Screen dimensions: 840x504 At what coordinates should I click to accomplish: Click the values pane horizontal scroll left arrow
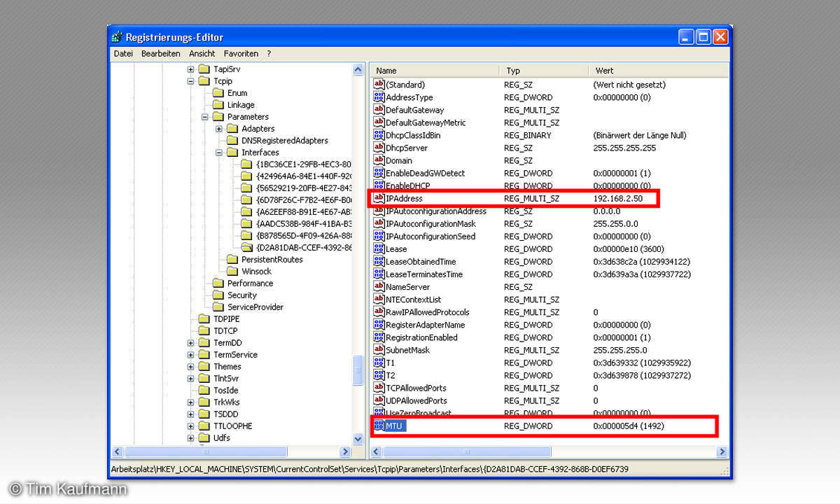coord(376,451)
